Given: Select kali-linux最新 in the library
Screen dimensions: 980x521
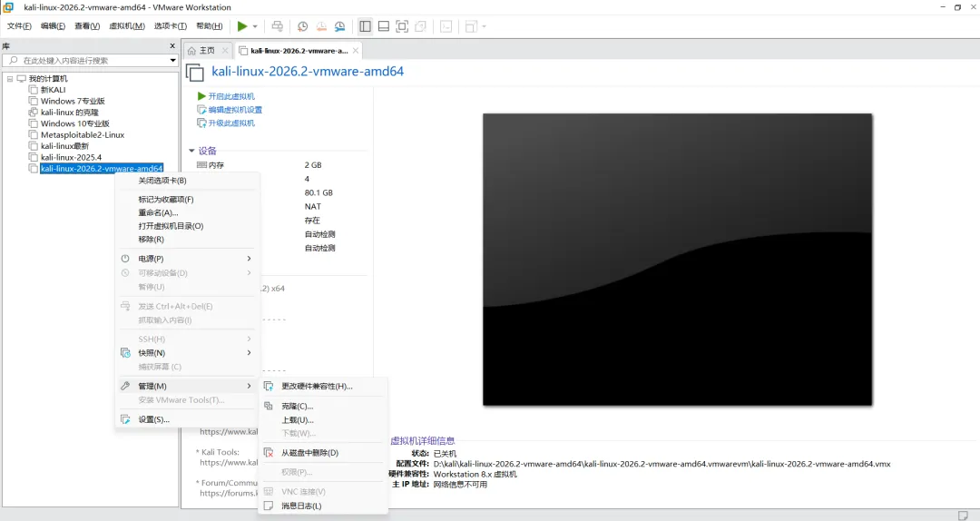Looking at the screenshot, I should tap(64, 146).
